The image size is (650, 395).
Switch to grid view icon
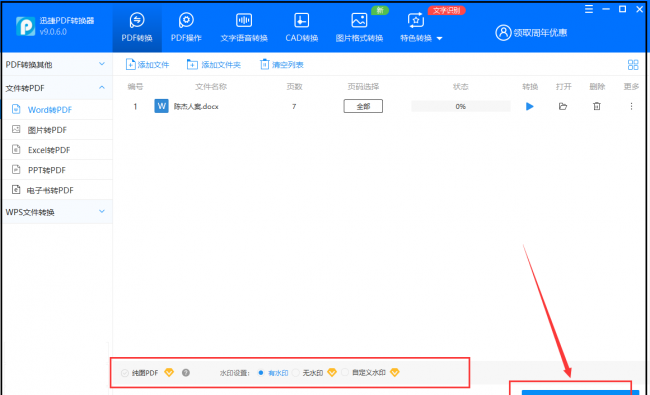pyautogui.click(x=633, y=65)
